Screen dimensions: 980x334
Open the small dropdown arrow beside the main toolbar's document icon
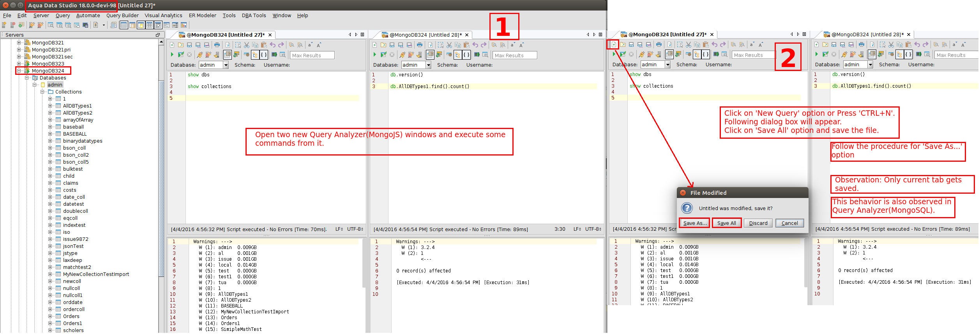(x=104, y=25)
